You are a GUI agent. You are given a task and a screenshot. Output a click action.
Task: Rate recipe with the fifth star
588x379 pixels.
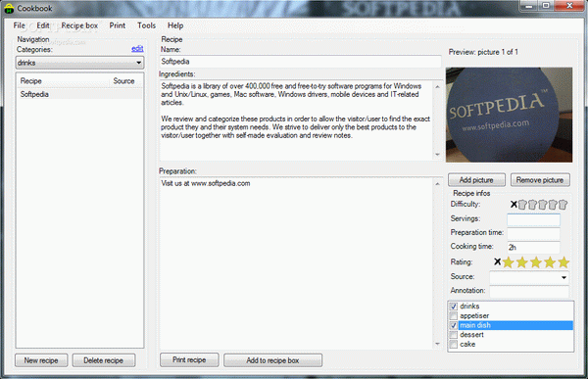[563, 262]
